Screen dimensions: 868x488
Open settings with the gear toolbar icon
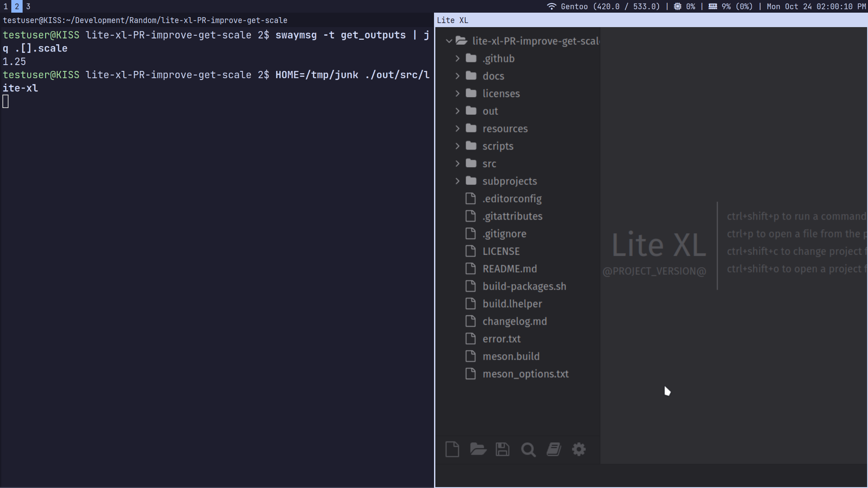579,449
